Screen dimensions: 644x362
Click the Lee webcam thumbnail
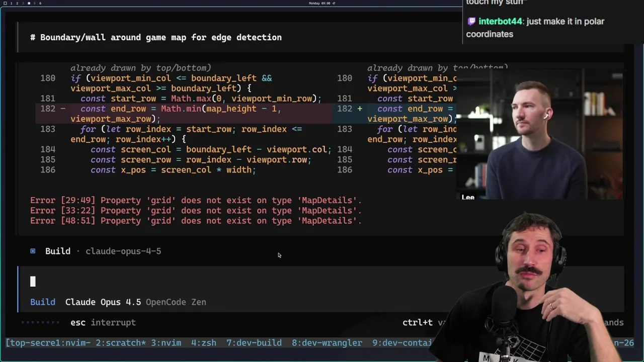point(540,133)
